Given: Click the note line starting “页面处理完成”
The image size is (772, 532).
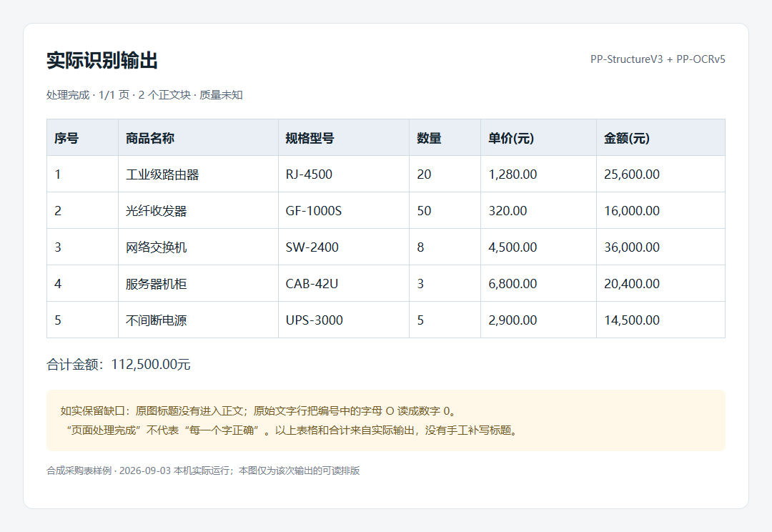Looking at the screenshot, I should pos(291,430).
